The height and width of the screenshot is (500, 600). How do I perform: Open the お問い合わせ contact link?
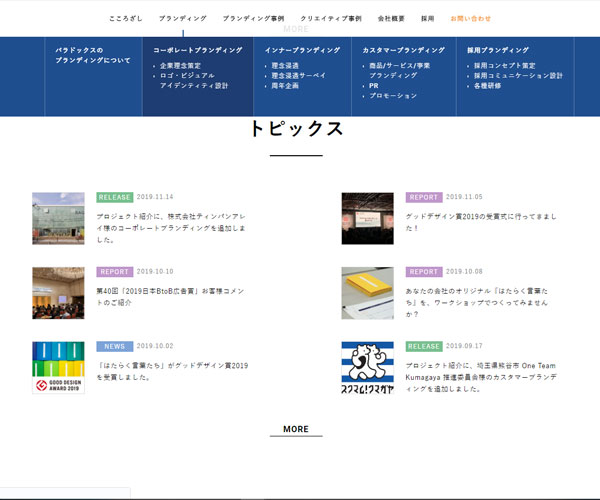[x=470, y=18]
